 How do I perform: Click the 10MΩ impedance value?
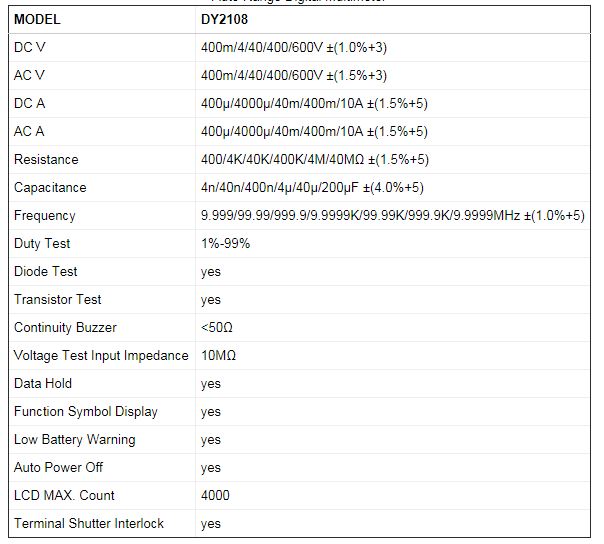(x=218, y=355)
